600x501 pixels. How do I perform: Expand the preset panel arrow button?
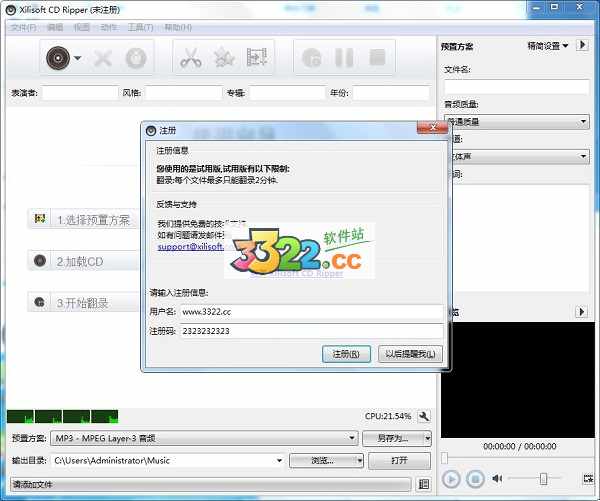tap(582, 45)
